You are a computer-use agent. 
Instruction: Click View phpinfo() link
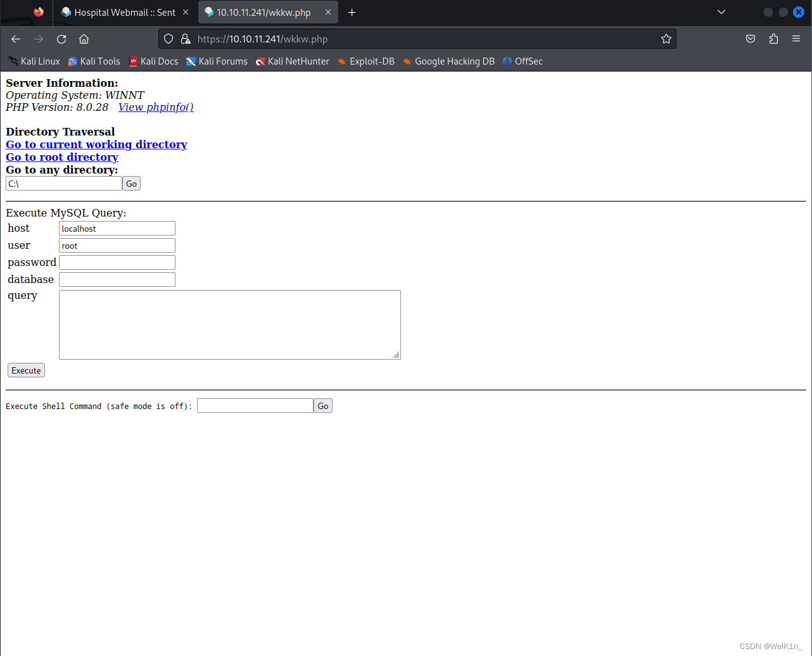(x=156, y=107)
